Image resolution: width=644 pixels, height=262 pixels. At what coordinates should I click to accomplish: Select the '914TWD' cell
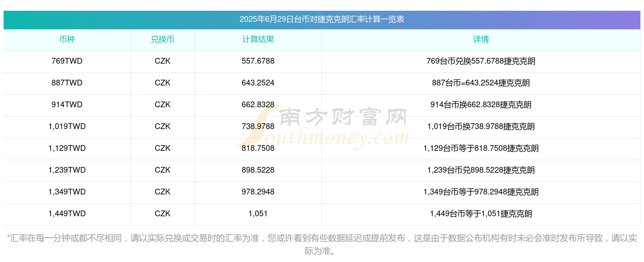[67, 105]
